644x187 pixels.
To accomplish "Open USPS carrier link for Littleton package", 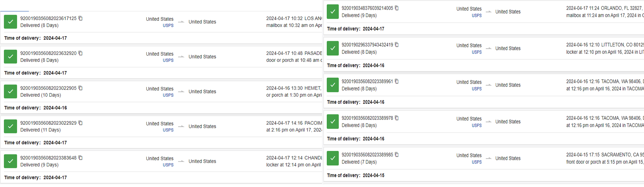I will pyautogui.click(x=477, y=52).
